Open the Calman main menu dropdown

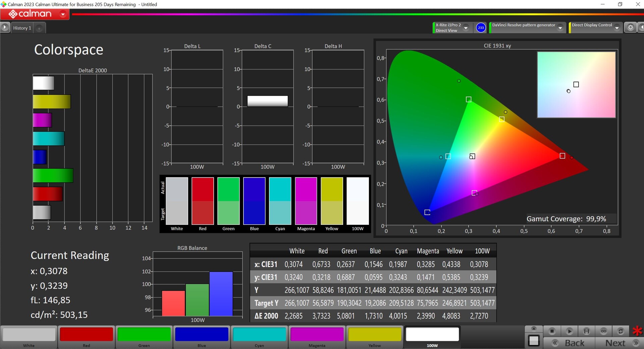point(63,14)
